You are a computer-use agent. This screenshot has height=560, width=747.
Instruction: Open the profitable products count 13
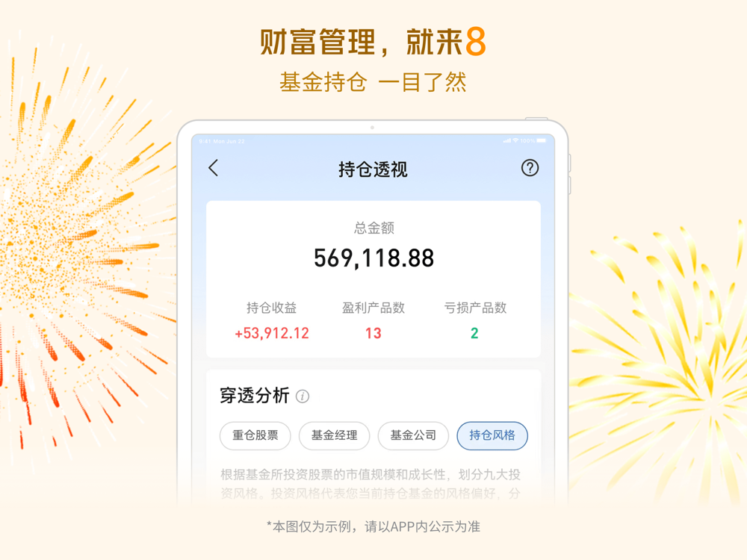coord(373,333)
